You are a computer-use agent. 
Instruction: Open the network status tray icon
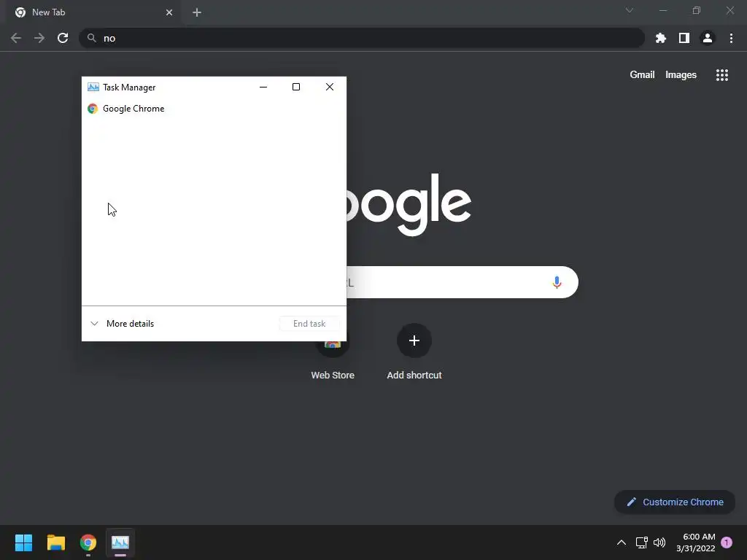coord(641,542)
